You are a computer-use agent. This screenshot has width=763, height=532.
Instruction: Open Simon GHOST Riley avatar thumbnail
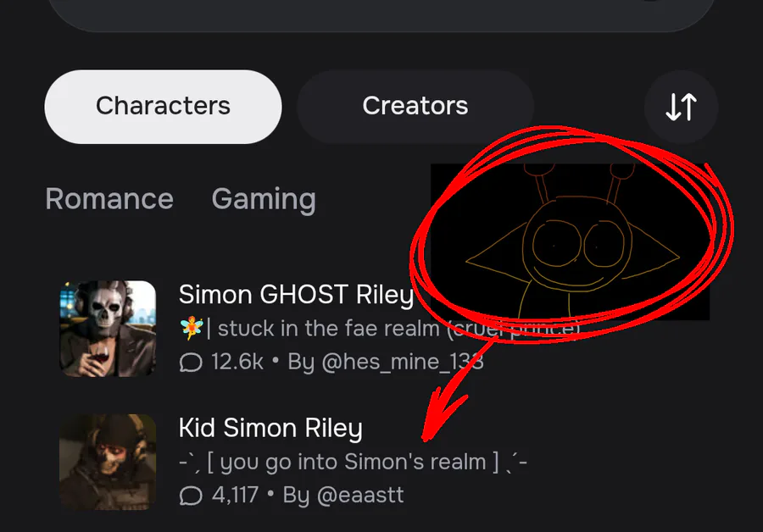point(108,328)
